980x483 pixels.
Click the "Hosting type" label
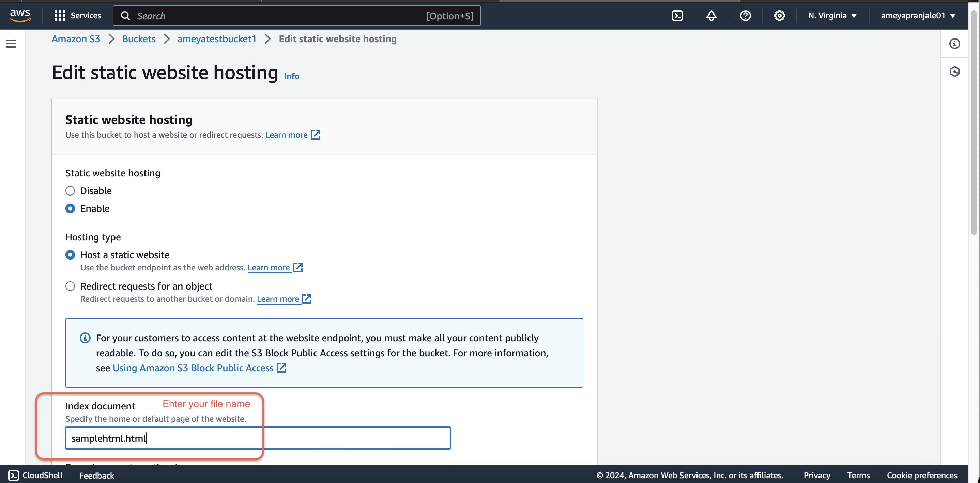point(93,237)
